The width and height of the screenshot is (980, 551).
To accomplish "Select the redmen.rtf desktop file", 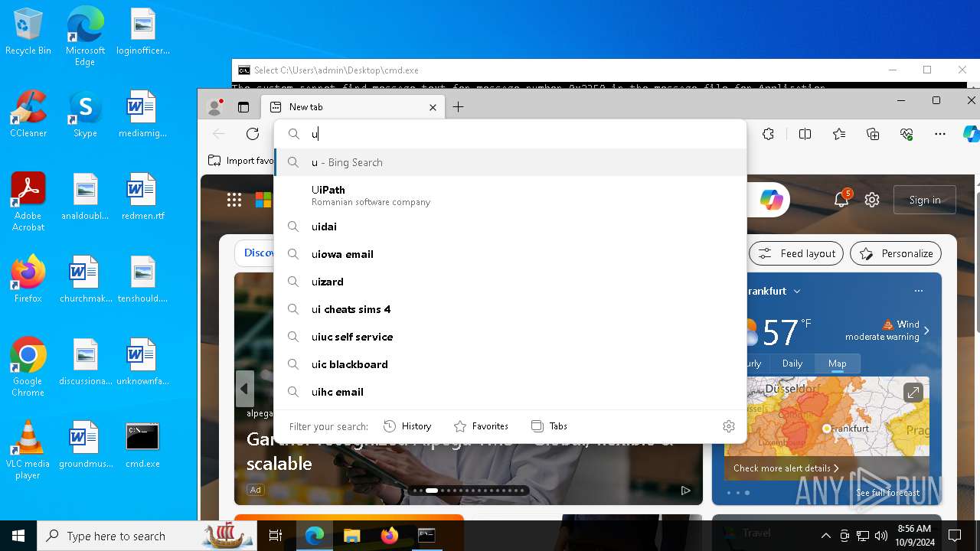I will [142, 197].
